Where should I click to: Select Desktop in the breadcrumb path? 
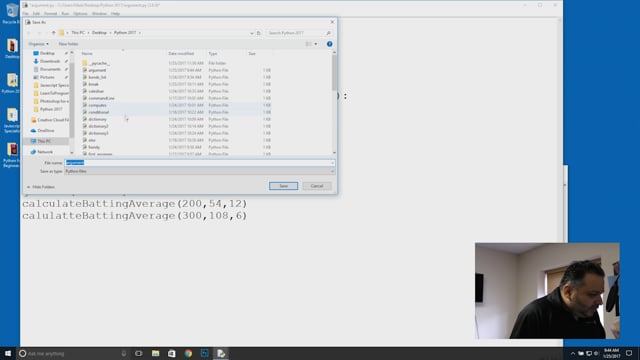click(x=99, y=33)
